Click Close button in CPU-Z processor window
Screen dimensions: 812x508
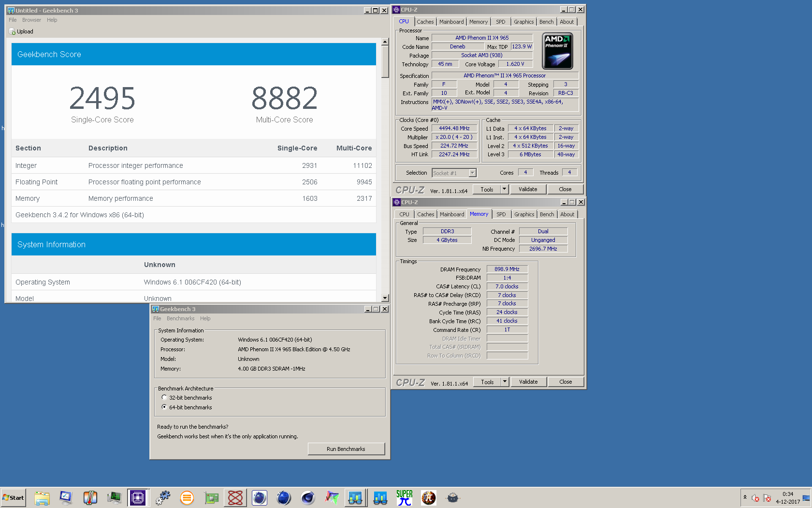pos(565,189)
